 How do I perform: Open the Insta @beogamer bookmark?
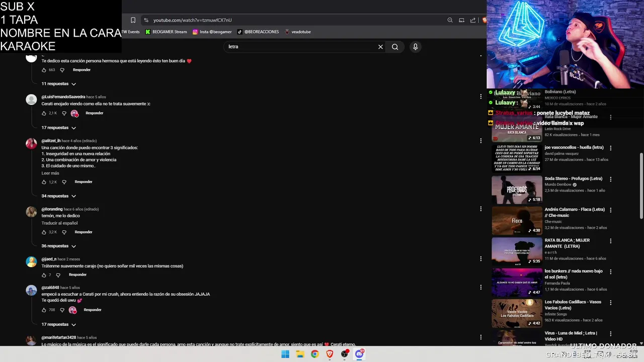pyautogui.click(x=212, y=32)
